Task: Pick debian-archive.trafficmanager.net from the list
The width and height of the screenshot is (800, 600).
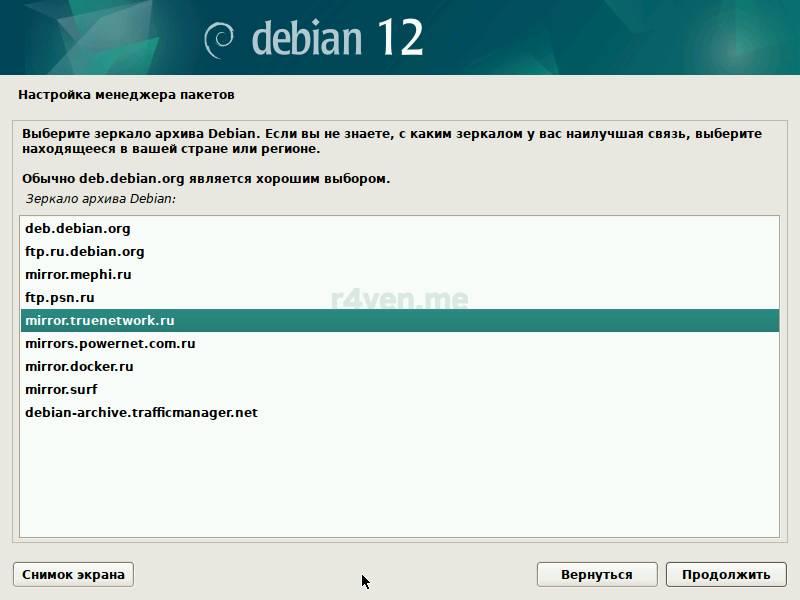Action: click(x=141, y=413)
